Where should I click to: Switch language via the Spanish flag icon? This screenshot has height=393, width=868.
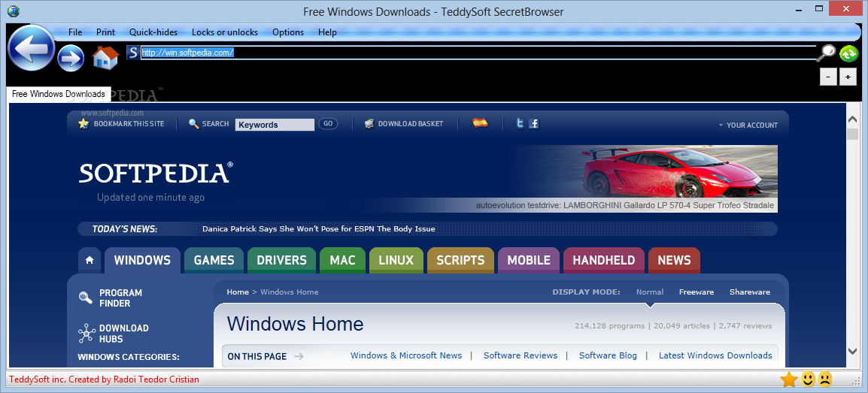pos(480,123)
